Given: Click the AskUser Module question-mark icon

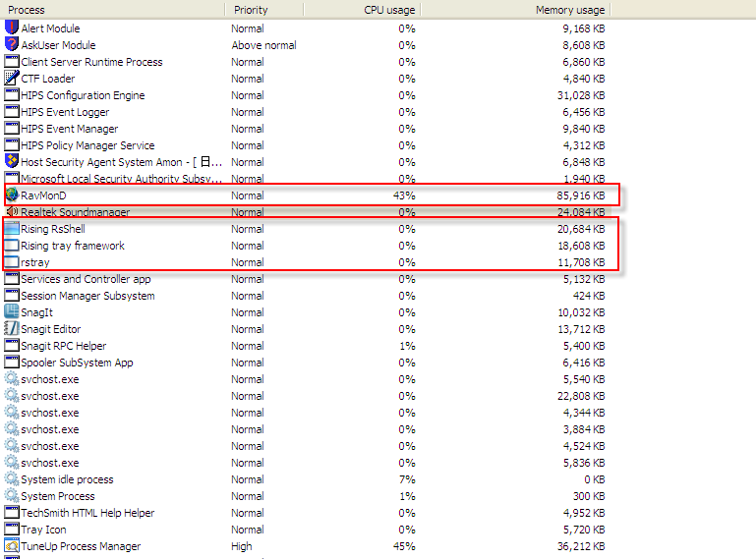Looking at the screenshot, I should (12, 44).
